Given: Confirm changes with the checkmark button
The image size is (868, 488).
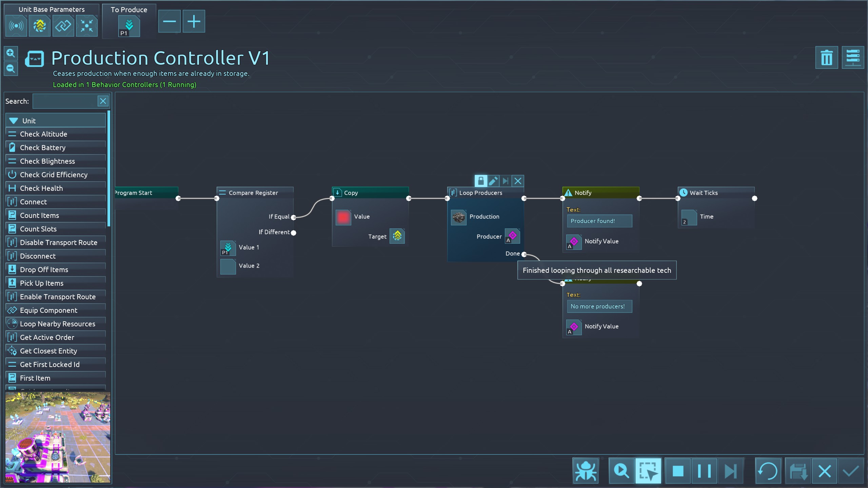Looking at the screenshot, I should point(851,471).
